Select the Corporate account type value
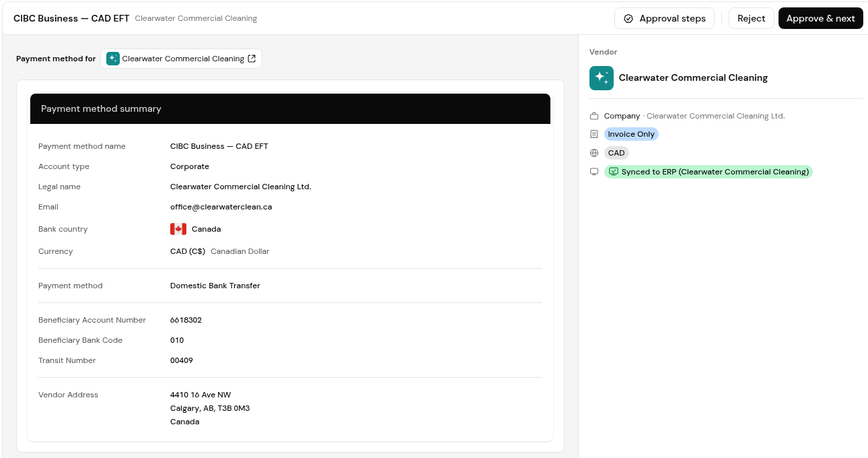This screenshot has width=868, height=458. pyautogui.click(x=190, y=166)
